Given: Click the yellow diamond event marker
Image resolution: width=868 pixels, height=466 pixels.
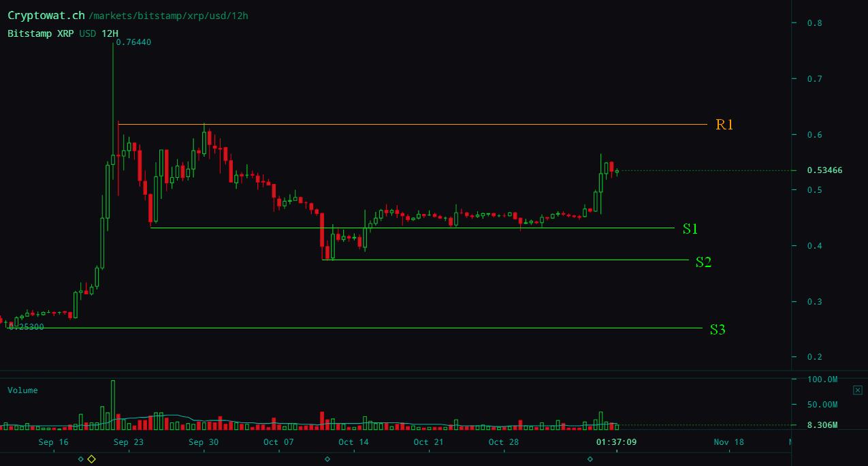Looking at the screenshot, I should (91, 459).
